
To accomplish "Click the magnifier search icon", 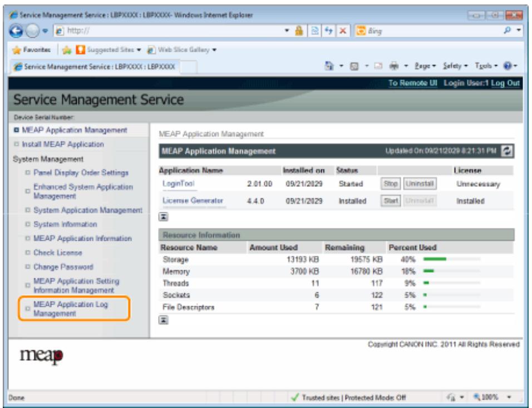I will tap(507, 31).
